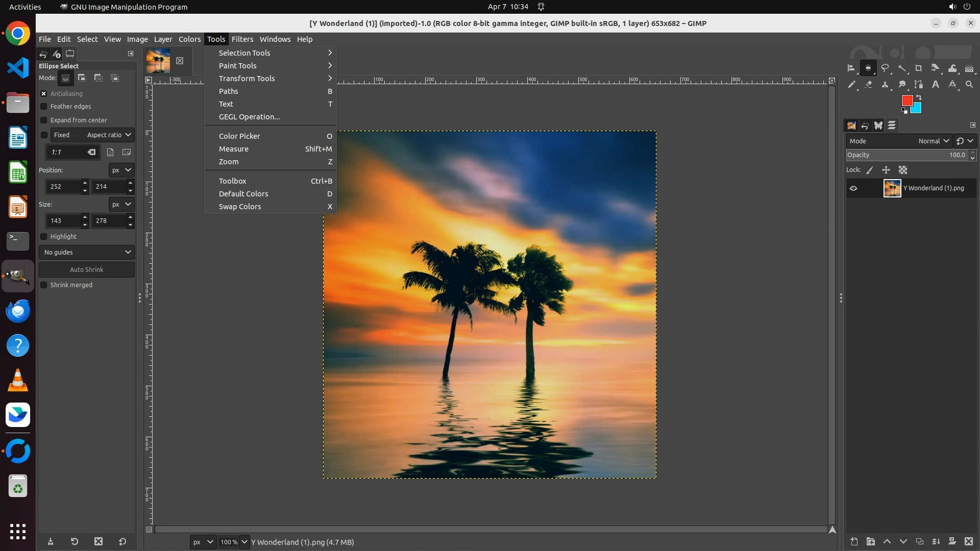Create a new layer button

854,541
